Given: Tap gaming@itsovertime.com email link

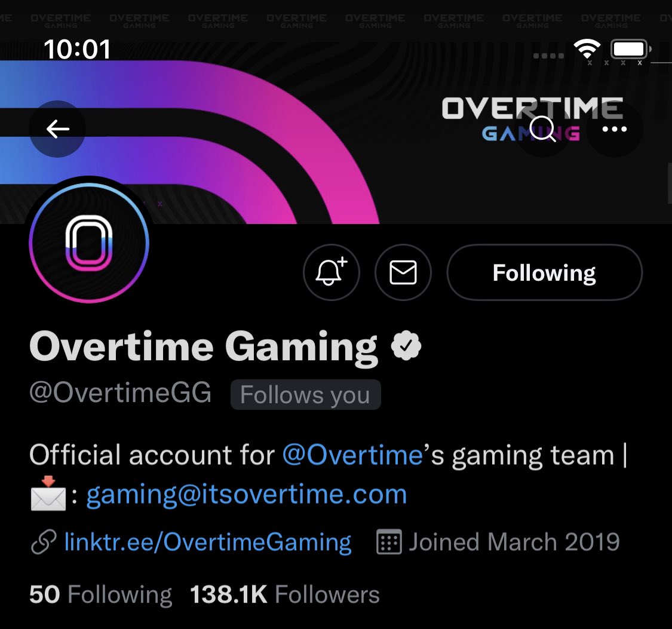Looking at the screenshot, I should click(x=247, y=495).
